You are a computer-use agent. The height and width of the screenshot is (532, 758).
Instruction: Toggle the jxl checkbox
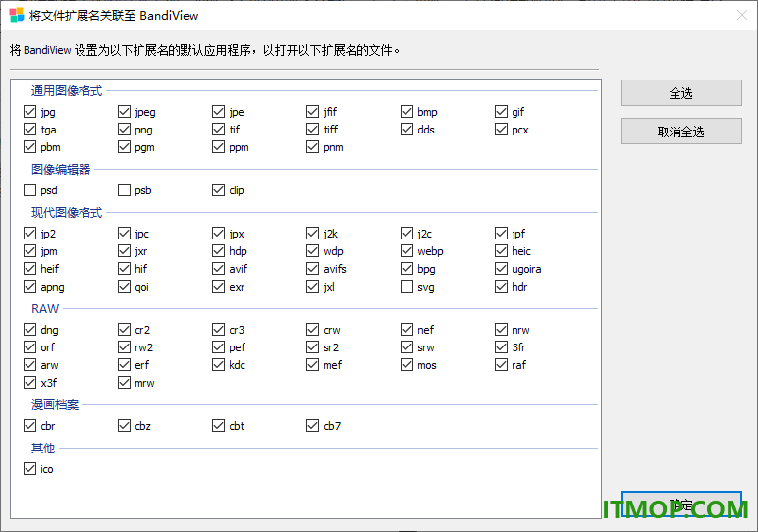coord(313,287)
